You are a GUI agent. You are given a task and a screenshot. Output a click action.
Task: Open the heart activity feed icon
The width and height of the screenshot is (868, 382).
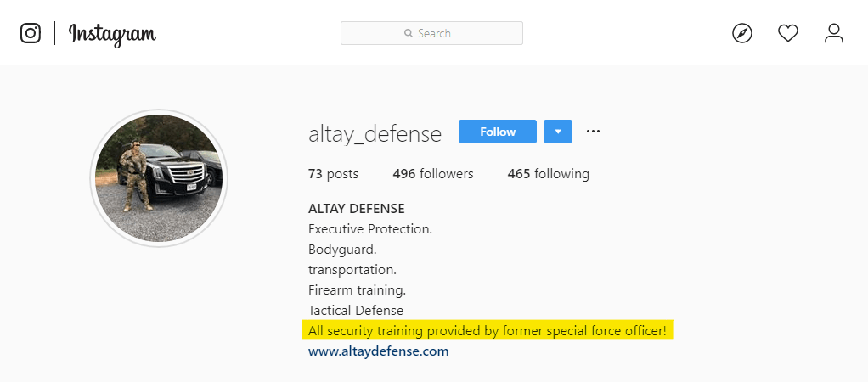pos(787,33)
